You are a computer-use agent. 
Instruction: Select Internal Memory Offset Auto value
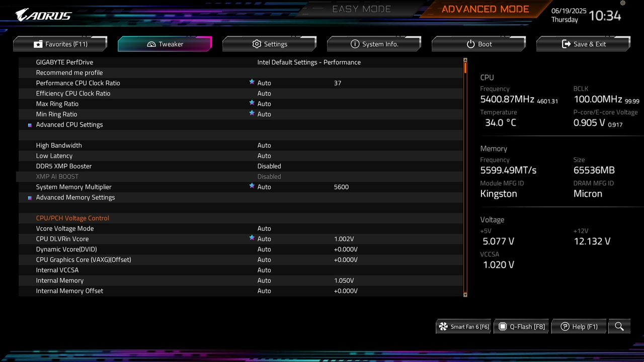point(264,291)
